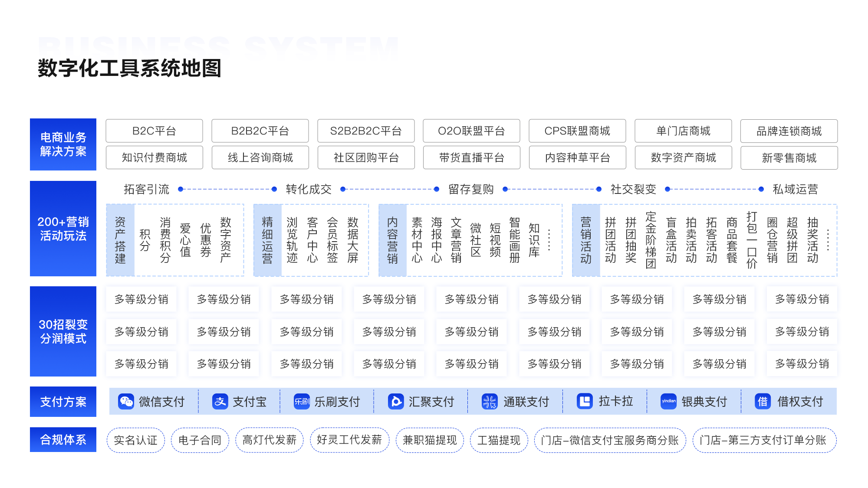Click the WeChat Pay (微信支付) icon
Viewport: 868px width, 488px height.
tap(126, 402)
